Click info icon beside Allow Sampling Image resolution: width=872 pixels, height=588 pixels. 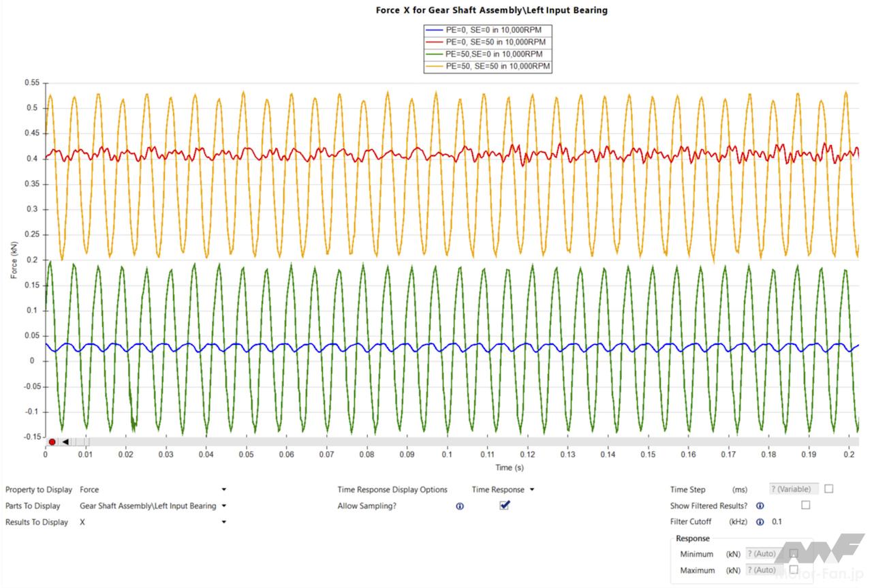click(x=460, y=506)
